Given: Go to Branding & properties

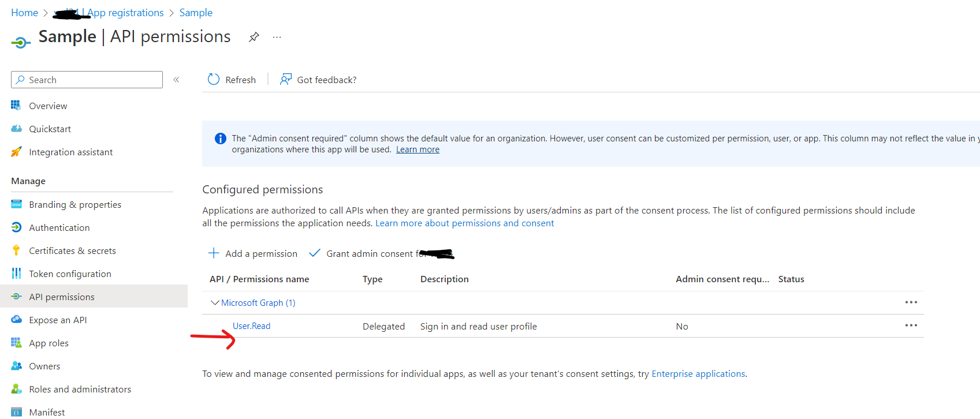Looking at the screenshot, I should (x=75, y=204).
